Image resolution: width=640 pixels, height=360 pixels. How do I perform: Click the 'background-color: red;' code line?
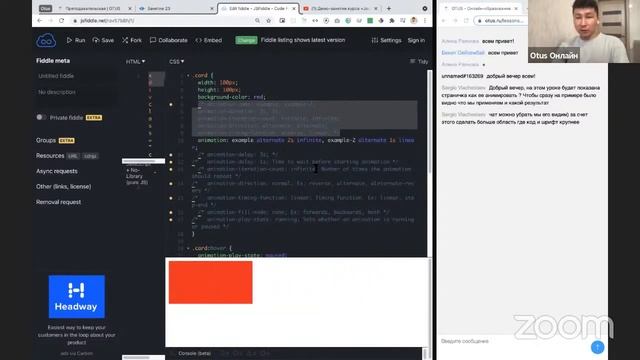pyautogui.click(x=231, y=97)
